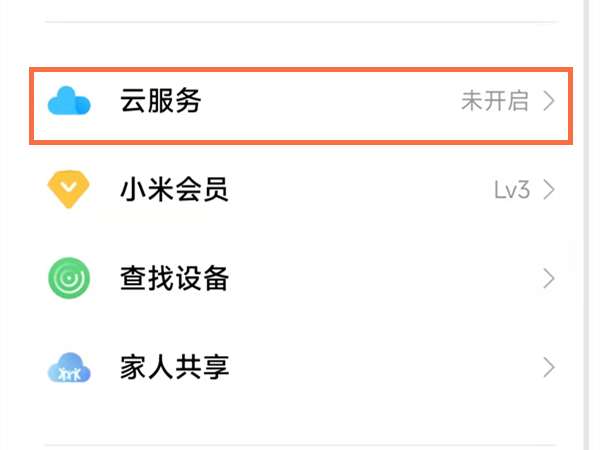Select the 云服务 text label

(161, 102)
